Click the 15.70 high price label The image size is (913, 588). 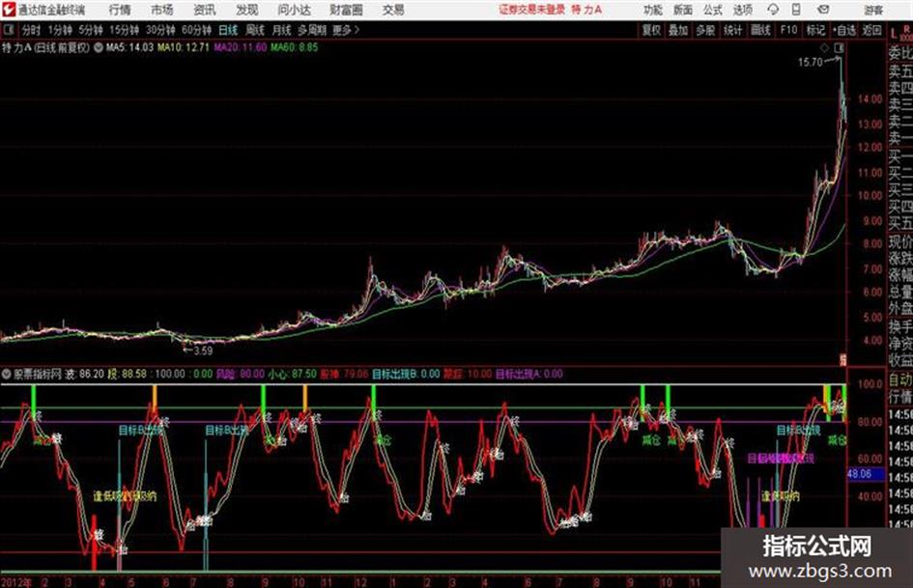coord(810,63)
